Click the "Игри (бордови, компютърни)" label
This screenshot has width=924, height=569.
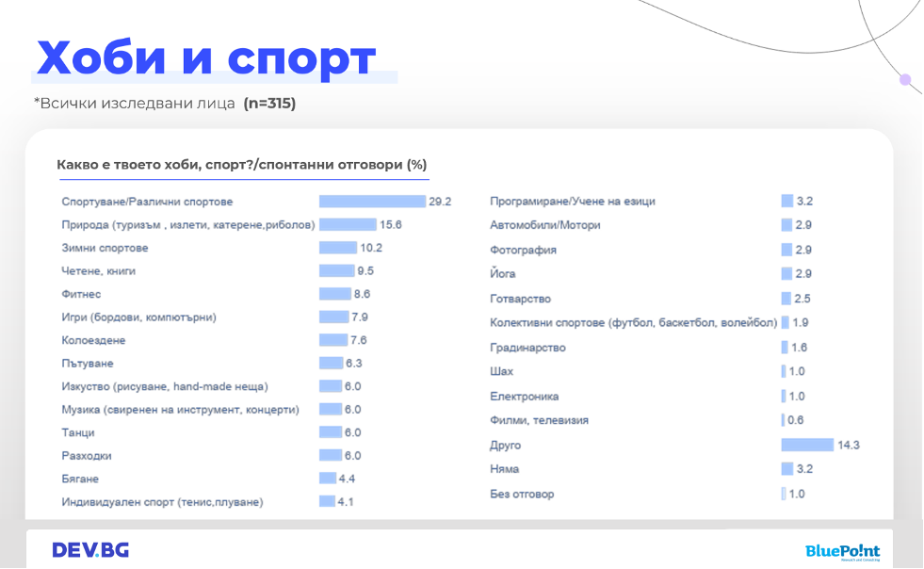pyautogui.click(x=138, y=317)
